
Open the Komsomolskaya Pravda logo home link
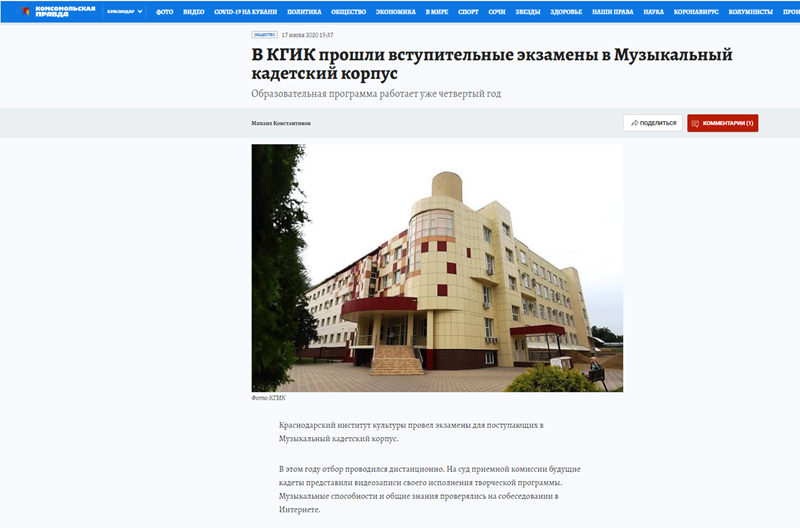point(58,11)
